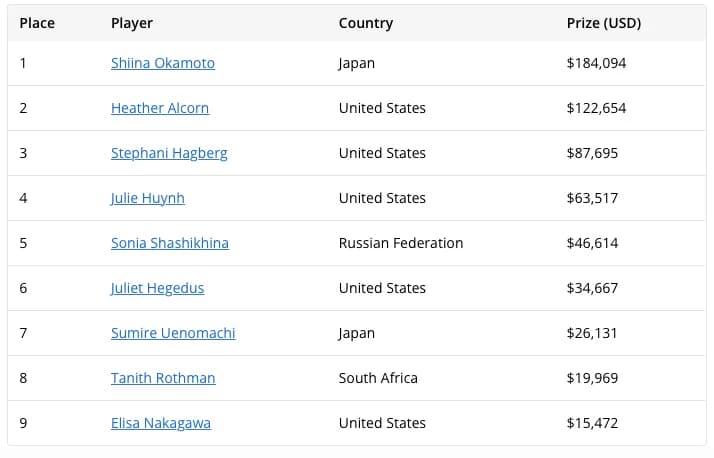Screen dimensions: 714x458
Task: Click the Country column header
Action: tap(366, 23)
